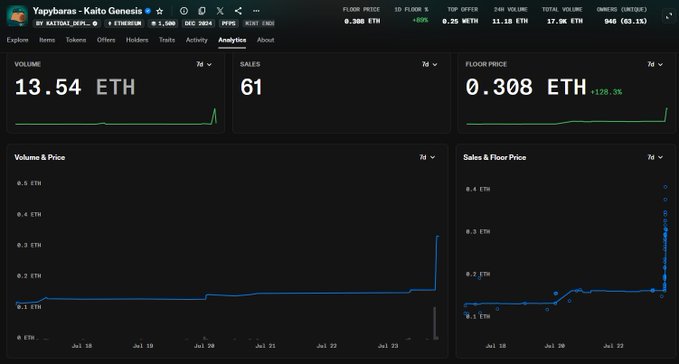
Task: Open the Tokens tab
Action: (x=76, y=40)
